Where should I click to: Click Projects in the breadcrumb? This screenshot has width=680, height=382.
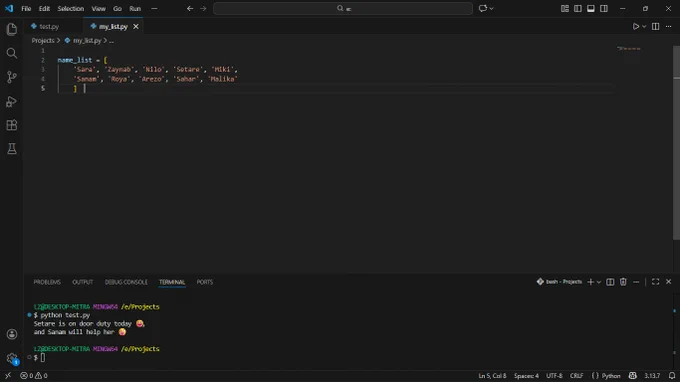43,40
